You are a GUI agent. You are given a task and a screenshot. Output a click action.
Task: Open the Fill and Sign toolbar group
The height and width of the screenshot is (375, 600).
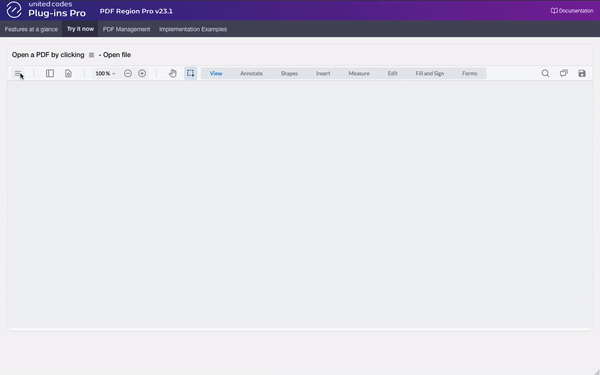coord(430,73)
